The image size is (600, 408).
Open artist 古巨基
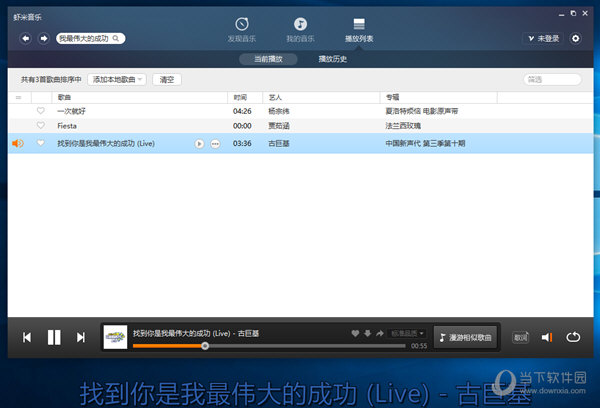[x=279, y=143]
